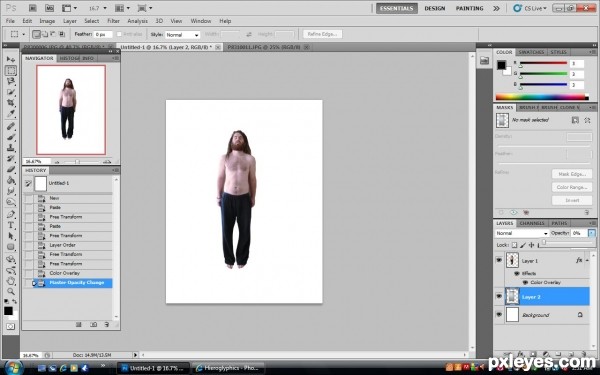600x375 pixels.
Task: Select the Rectangular Marquee tool in toolbox
Action: coord(11,70)
